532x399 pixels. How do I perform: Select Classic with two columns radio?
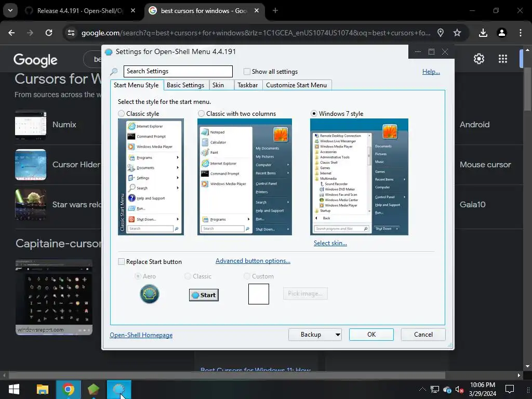[x=201, y=113]
